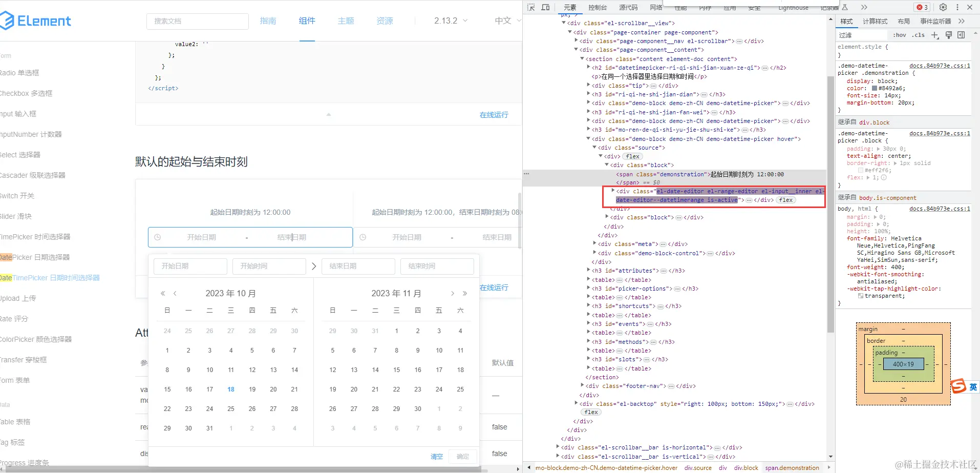Expand the h3 attributes node
Screen dimensions: 980x473
point(588,271)
